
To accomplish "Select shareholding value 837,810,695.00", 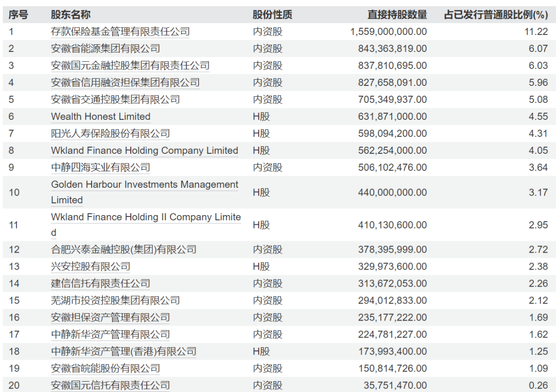I will pos(392,66).
